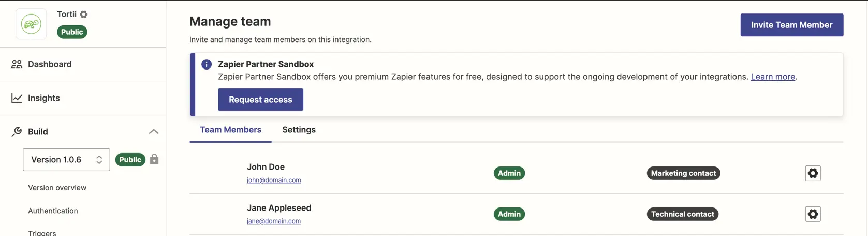
Task: Click the lock icon beside version Public badge
Action: (x=154, y=159)
